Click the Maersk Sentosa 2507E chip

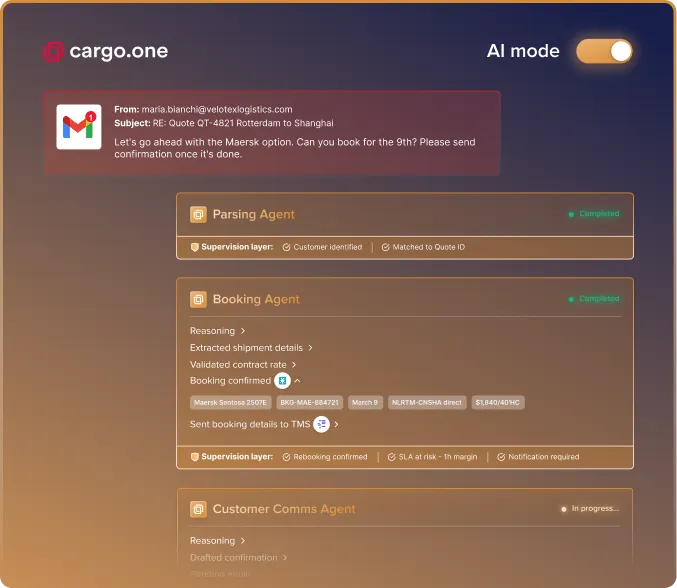(x=231, y=403)
